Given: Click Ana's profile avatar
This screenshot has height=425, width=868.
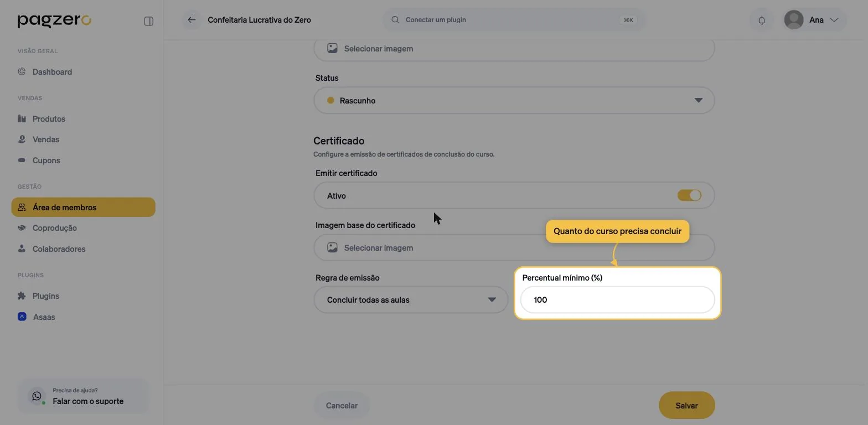Looking at the screenshot, I should (794, 20).
